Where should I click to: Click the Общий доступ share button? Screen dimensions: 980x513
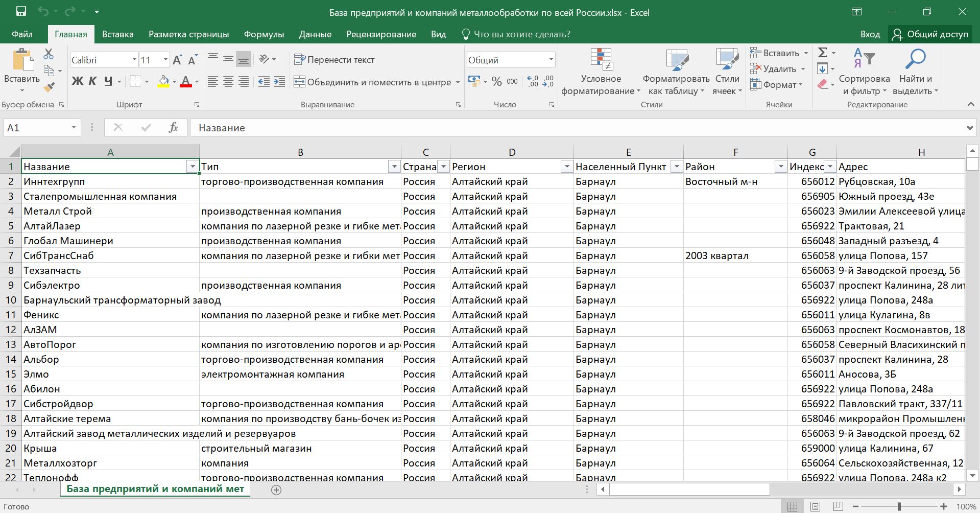coord(930,34)
